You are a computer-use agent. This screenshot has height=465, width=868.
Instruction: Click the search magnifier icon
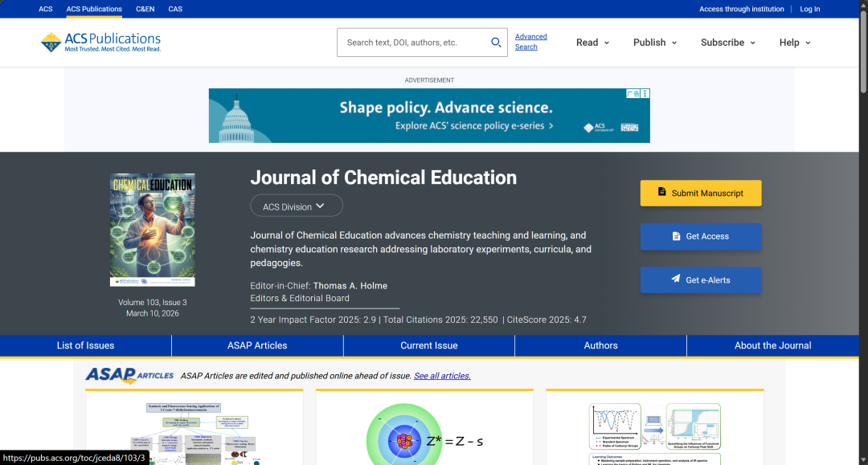496,43
